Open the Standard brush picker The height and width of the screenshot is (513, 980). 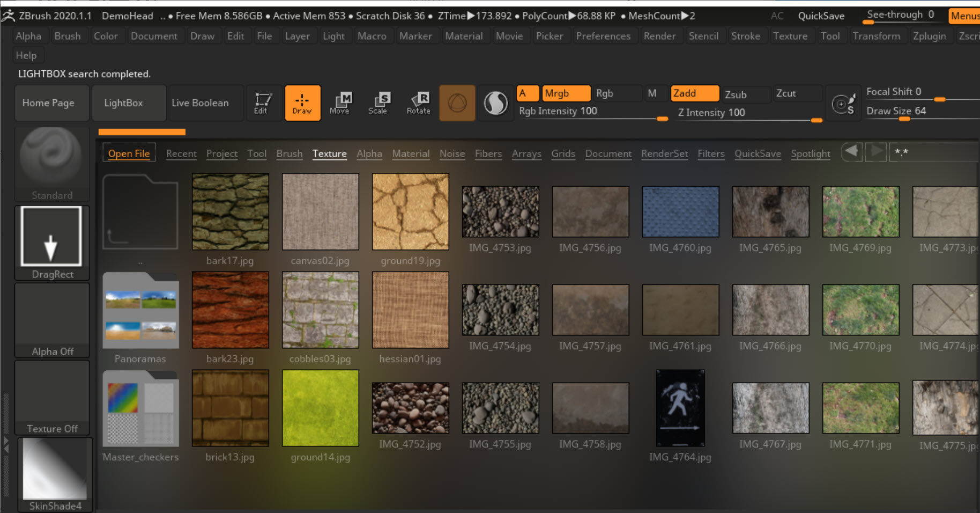coord(51,164)
